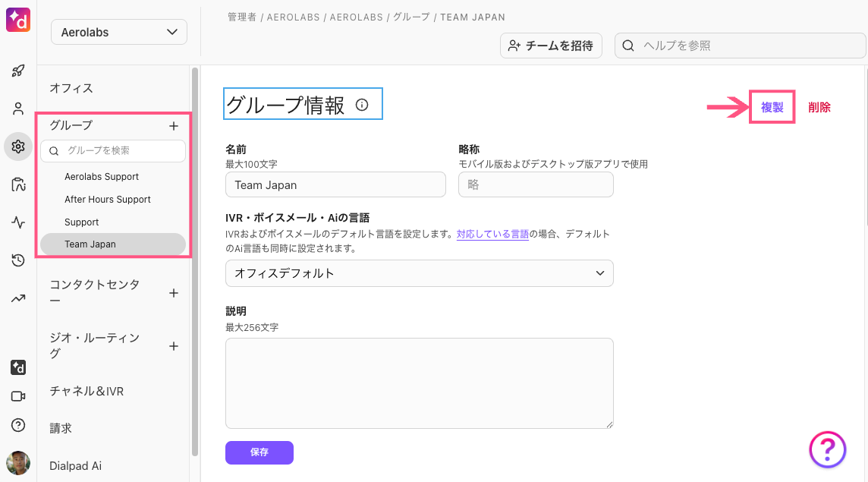Click the 名前 field containing Team Japan
Image resolution: width=868 pixels, height=482 pixels.
point(335,184)
